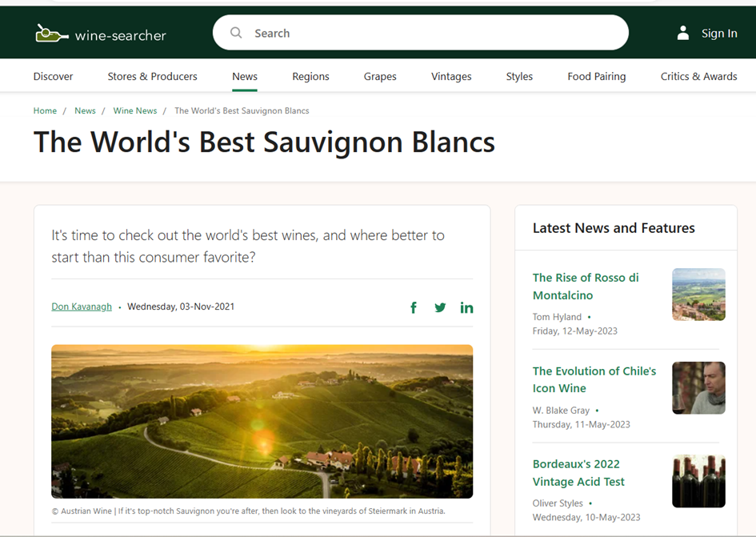
Task: Click the wine-searcher brand text
Action: pyautogui.click(x=121, y=35)
